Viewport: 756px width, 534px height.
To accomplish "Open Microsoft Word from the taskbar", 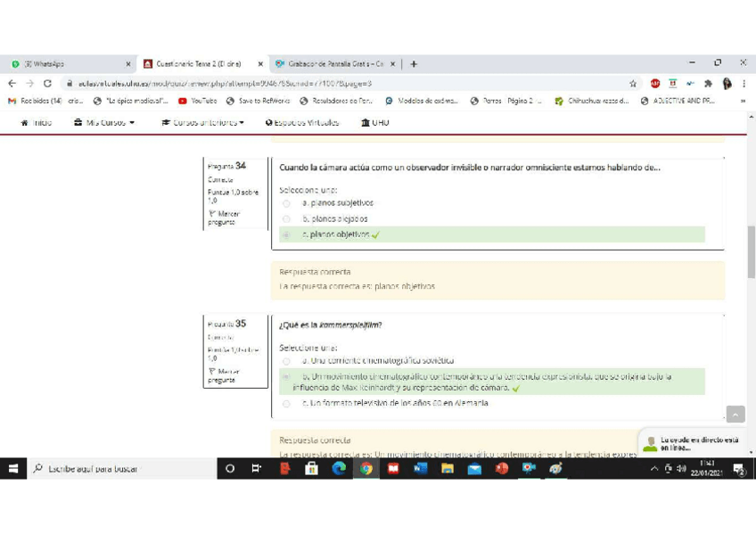I will [x=420, y=468].
